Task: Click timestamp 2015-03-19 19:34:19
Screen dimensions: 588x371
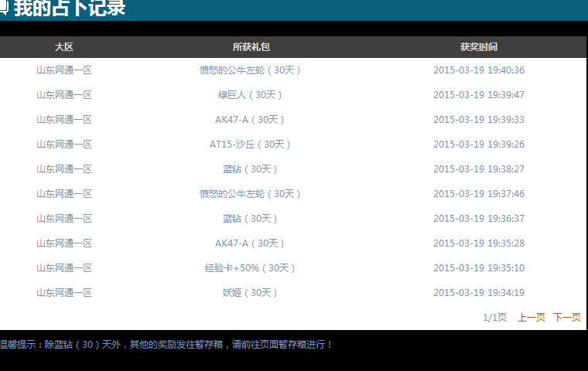Action: click(x=479, y=293)
